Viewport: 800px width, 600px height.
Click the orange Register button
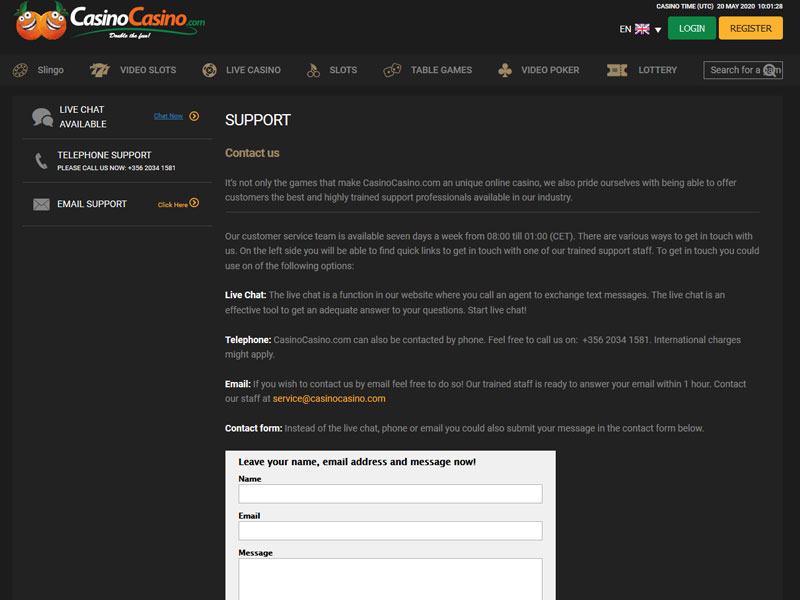pyautogui.click(x=751, y=28)
